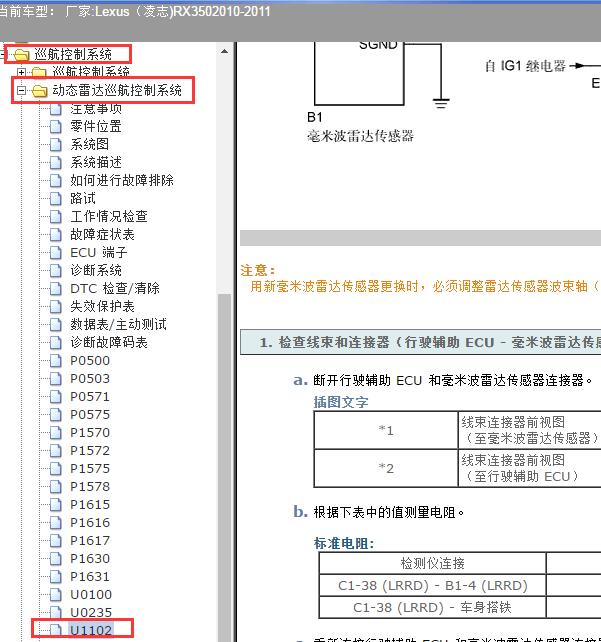Click the tree panel scrollbar thumb
The image size is (601, 642).
[224, 468]
